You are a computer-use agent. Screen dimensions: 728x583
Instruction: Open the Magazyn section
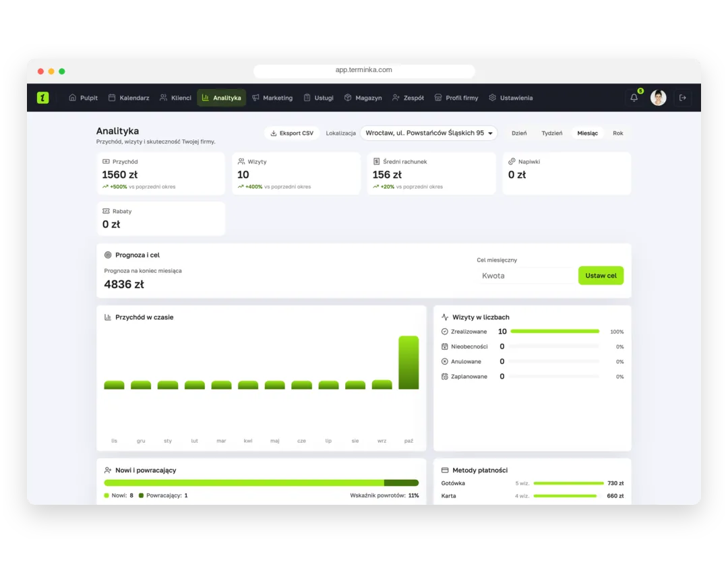point(363,98)
